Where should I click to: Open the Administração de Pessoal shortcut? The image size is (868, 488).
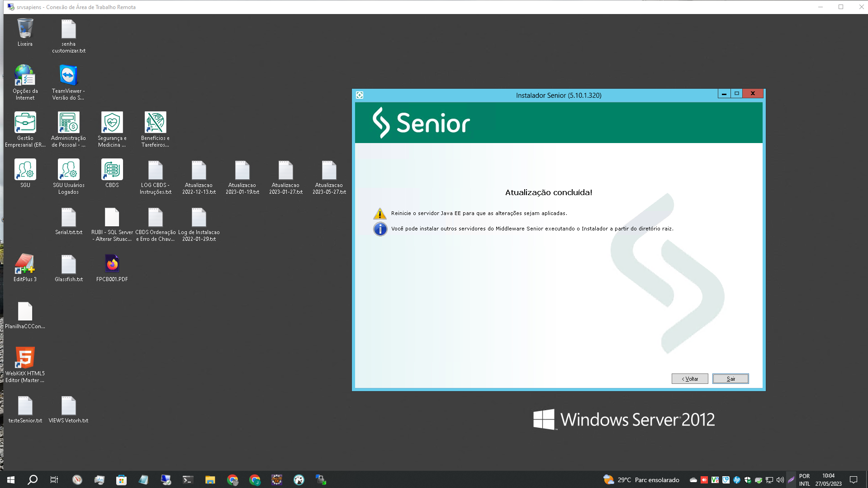pos(69,130)
